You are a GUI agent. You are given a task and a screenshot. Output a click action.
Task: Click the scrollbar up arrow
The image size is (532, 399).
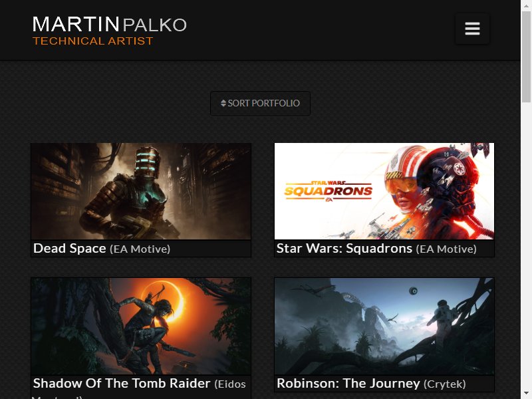point(526,5)
